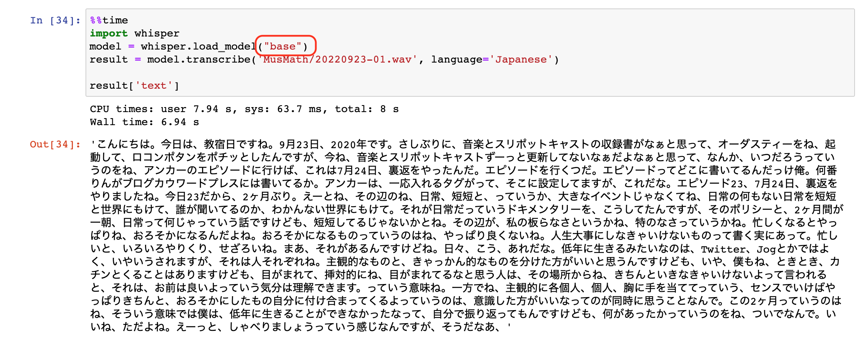Click the Out[34] output prompt label

[x=55, y=144]
